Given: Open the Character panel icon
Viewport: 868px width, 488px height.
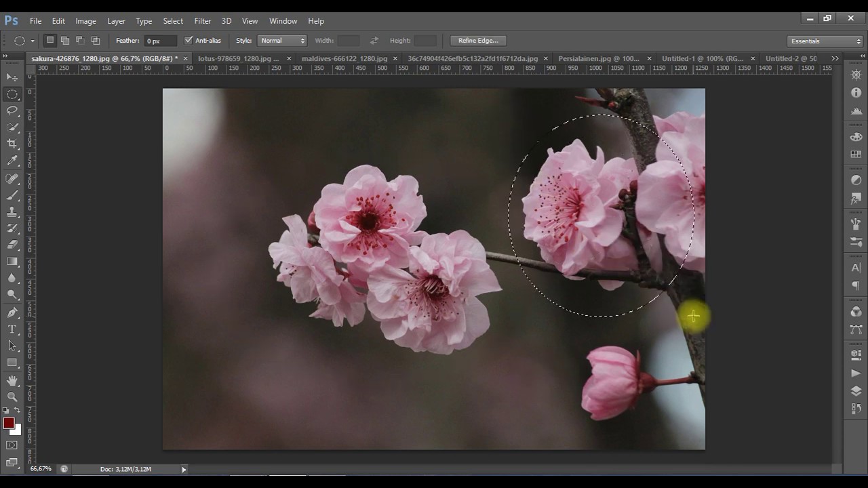Looking at the screenshot, I should point(856,268).
